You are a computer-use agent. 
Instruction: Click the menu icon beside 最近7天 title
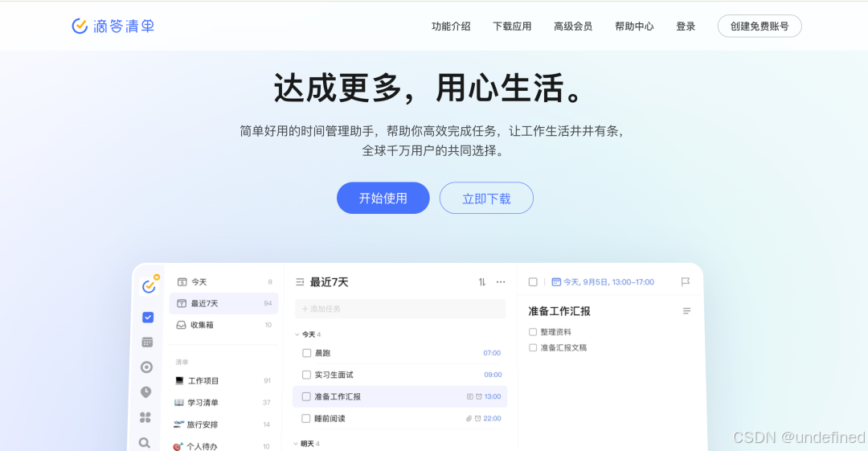click(300, 282)
